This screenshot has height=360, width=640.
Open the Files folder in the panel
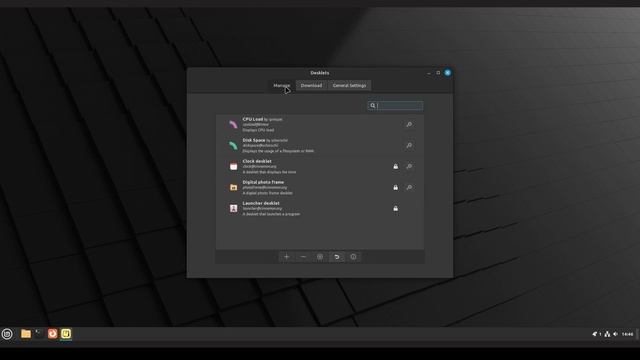click(x=26, y=334)
